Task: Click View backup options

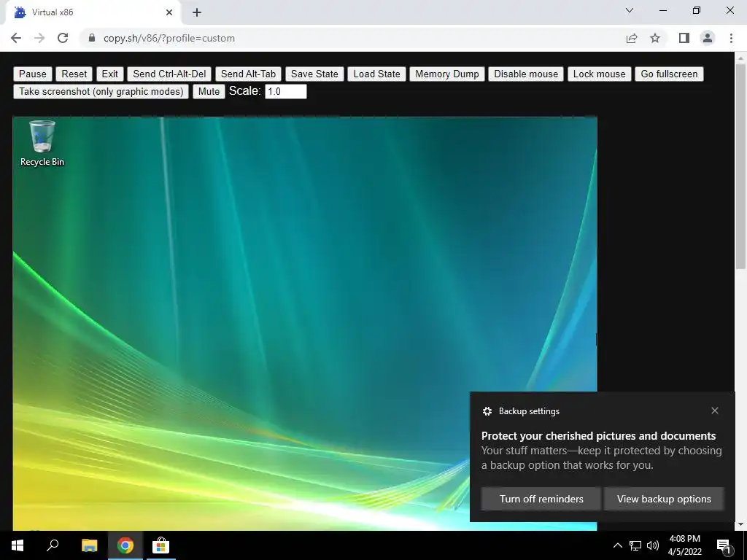Action: pyautogui.click(x=664, y=499)
